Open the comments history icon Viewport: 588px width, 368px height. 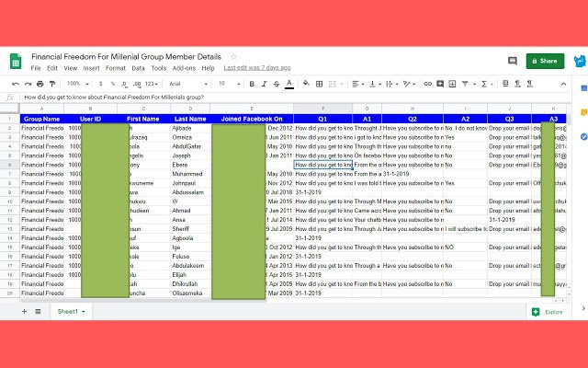[514, 61]
